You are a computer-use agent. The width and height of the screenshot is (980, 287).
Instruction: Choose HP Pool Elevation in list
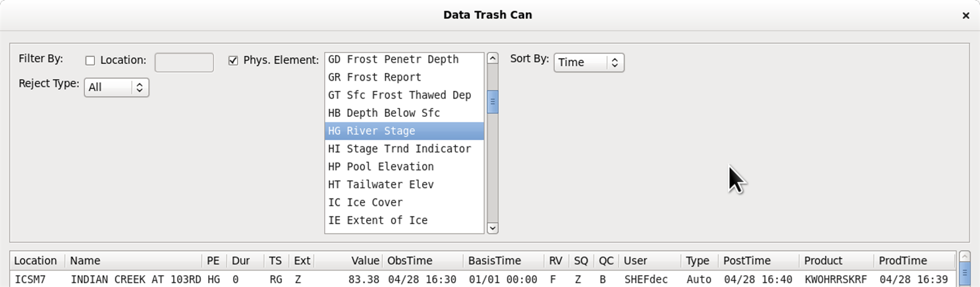tap(404, 167)
